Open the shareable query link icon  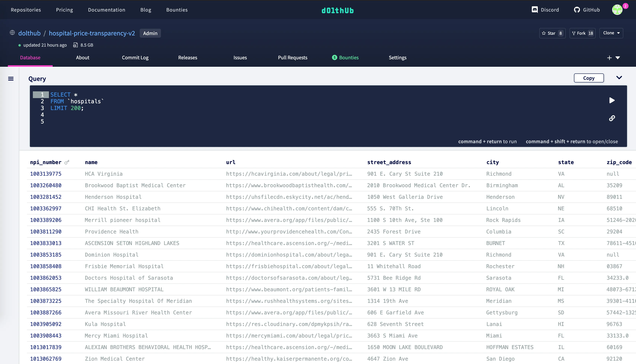612,118
